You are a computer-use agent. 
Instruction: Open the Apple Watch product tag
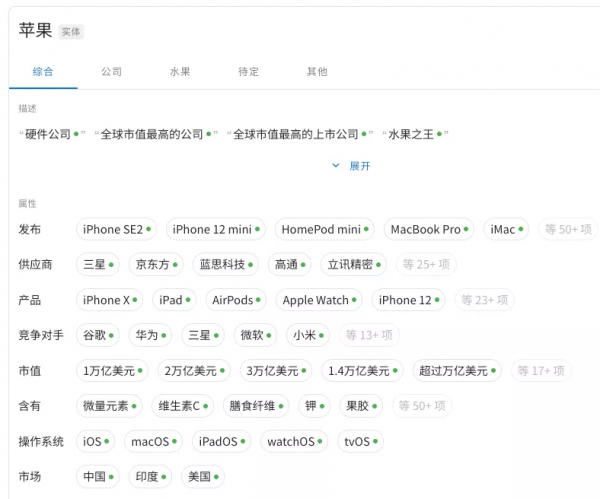[x=319, y=300]
